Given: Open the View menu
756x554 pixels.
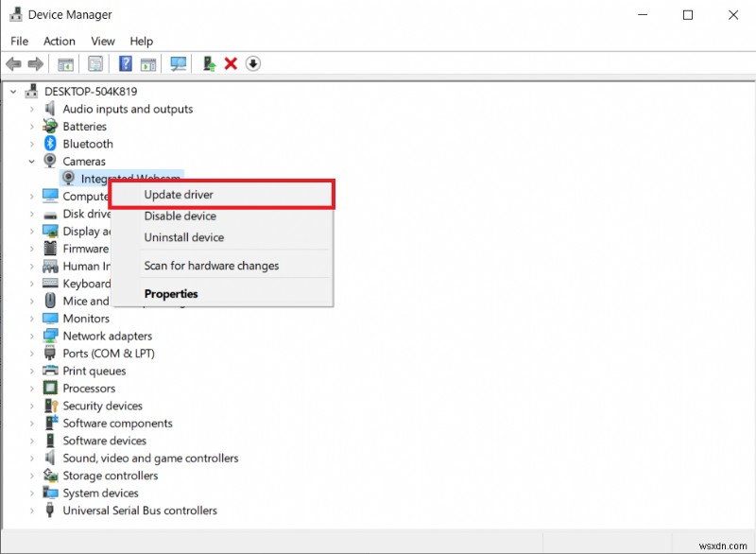Looking at the screenshot, I should [x=102, y=41].
